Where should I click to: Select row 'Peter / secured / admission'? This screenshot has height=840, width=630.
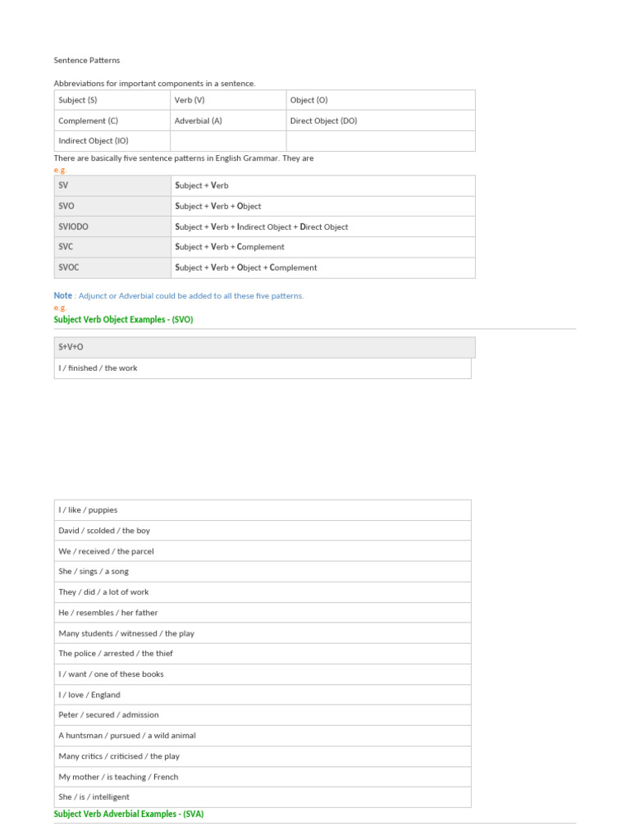coord(262,715)
